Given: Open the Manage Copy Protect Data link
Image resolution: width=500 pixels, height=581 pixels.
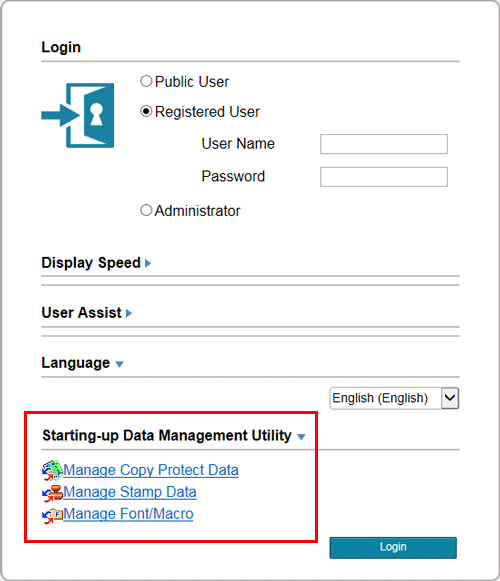Looking at the screenshot, I should (151, 470).
